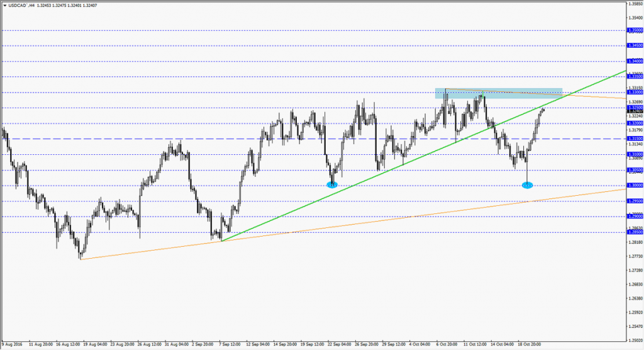Click the 14 Sep 20:00 time label

286,344
